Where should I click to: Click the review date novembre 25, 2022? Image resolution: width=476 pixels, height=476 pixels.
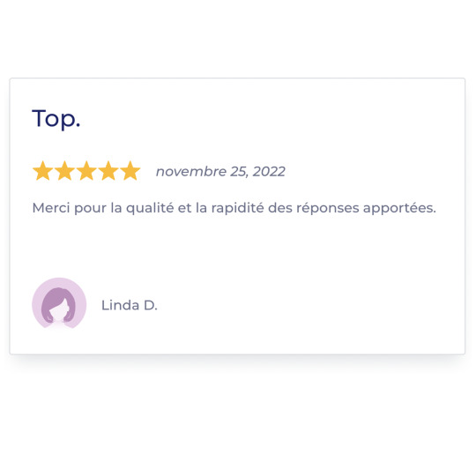220,172
